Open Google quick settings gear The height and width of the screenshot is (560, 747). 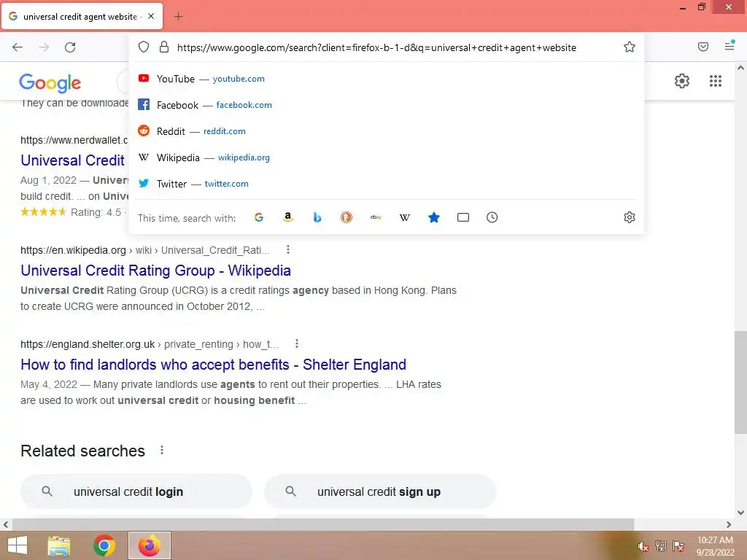click(x=682, y=81)
